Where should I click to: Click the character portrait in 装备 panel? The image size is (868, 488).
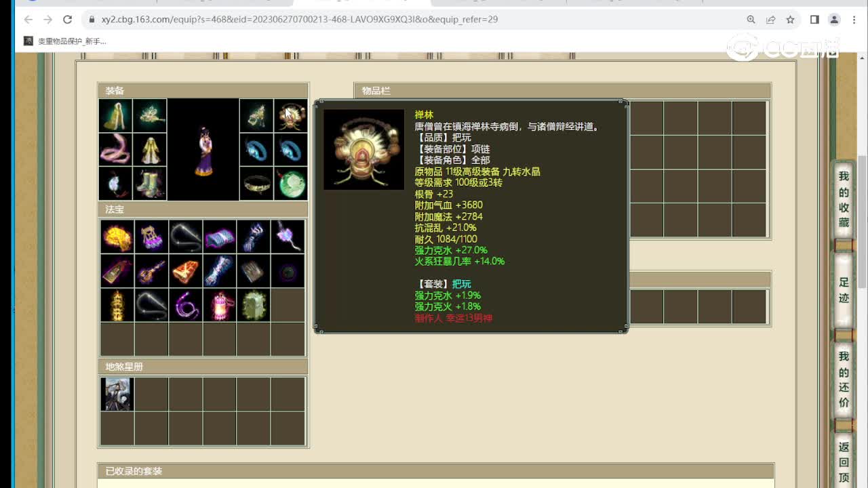tap(203, 150)
